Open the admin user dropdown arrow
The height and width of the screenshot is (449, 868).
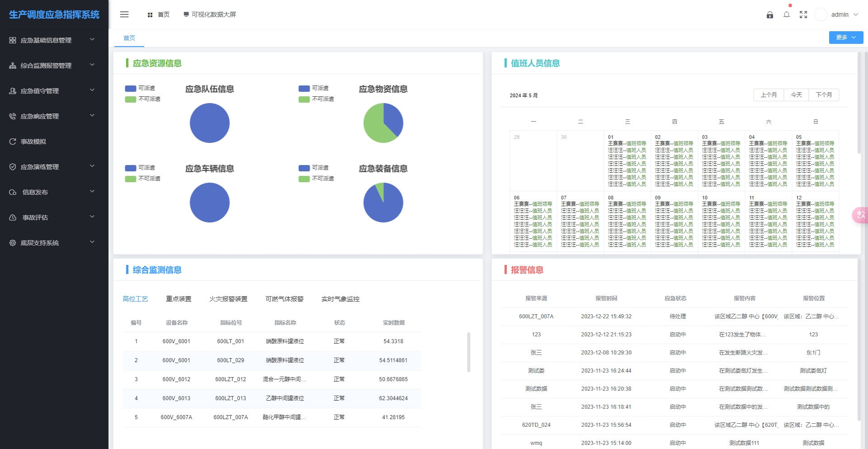coord(856,14)
